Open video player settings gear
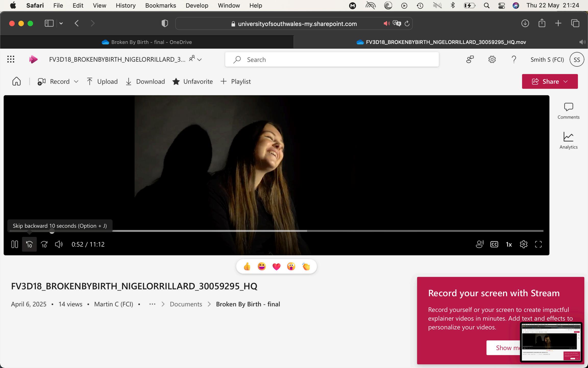 [x=523, y=244]
